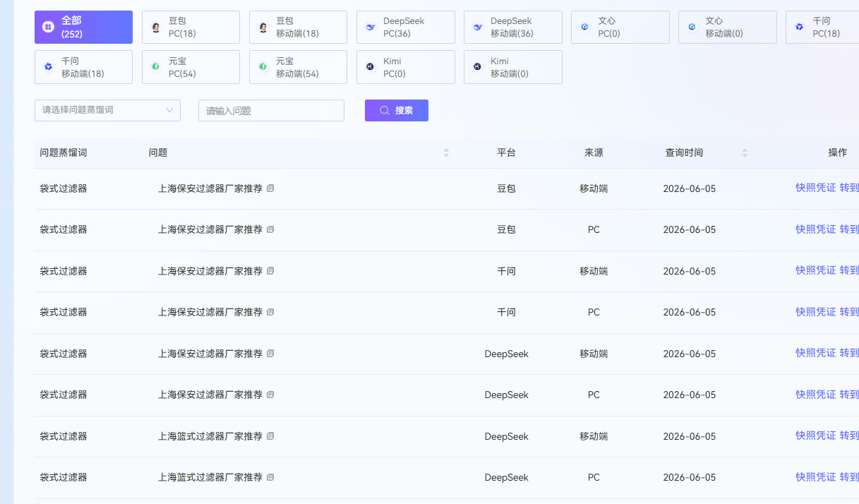Click the 来源 column header
This screenshot has height=504, width=859.
click(594, 152)
